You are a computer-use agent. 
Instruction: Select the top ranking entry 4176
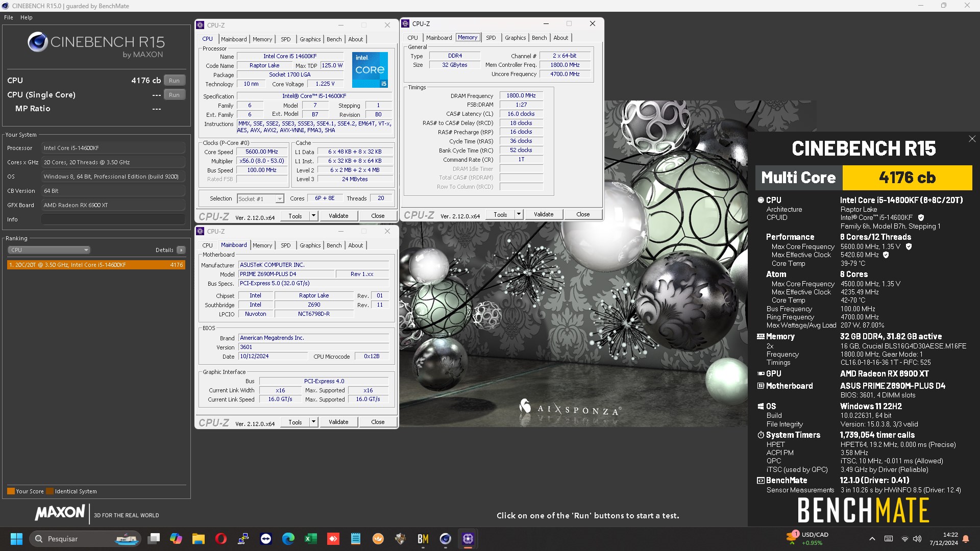click(x=96, y=265)
